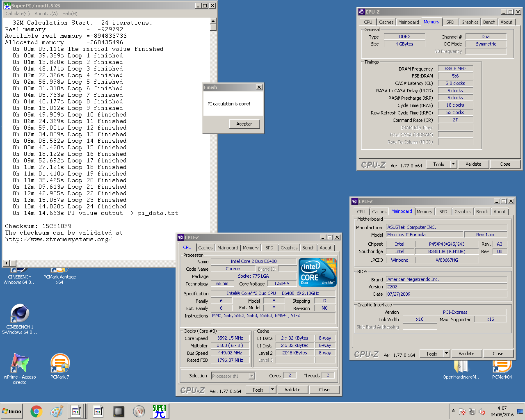The image size is (525, 420).
Task: Open the Help(H) menu in Super PI
Action: click(70, 14)
